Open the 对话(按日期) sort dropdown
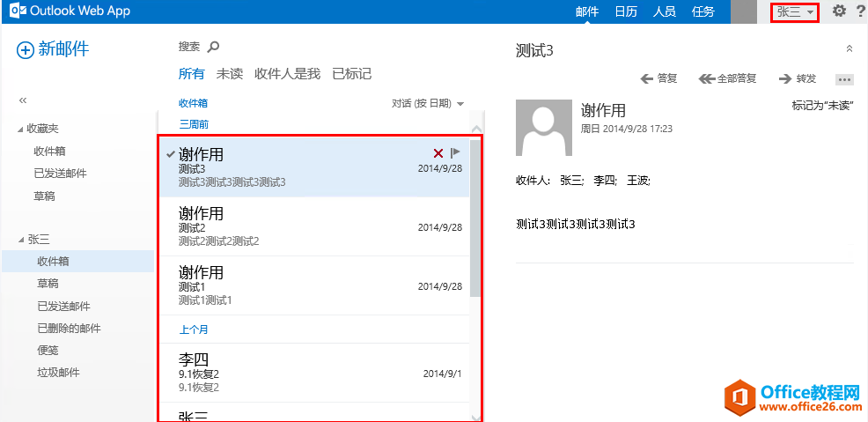Viewport: 868px width, 422px height. [x=428, y=103]
